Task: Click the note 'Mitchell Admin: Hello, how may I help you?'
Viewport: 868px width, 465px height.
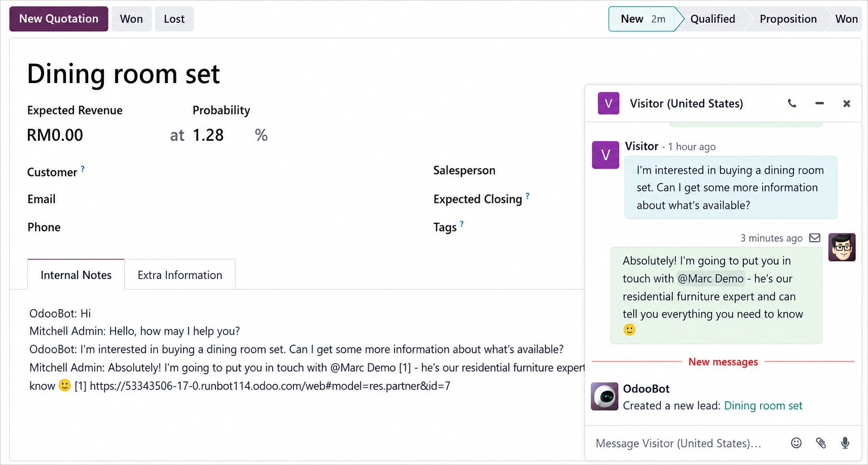Action: [135, 331]
